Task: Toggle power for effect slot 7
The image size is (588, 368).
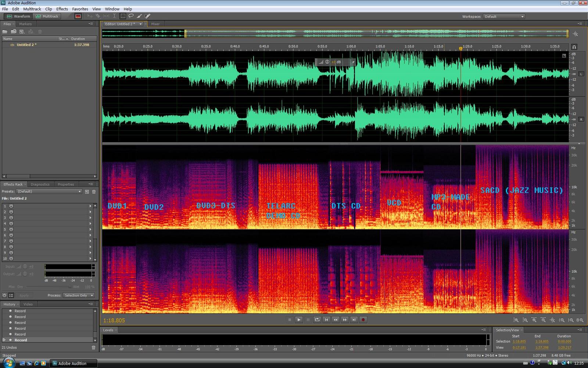Action: (x=11, y=241)
